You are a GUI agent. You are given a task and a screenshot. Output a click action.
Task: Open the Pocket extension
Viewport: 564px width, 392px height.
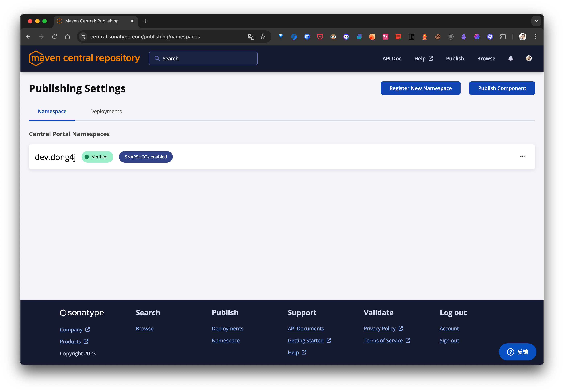(320, 37)
